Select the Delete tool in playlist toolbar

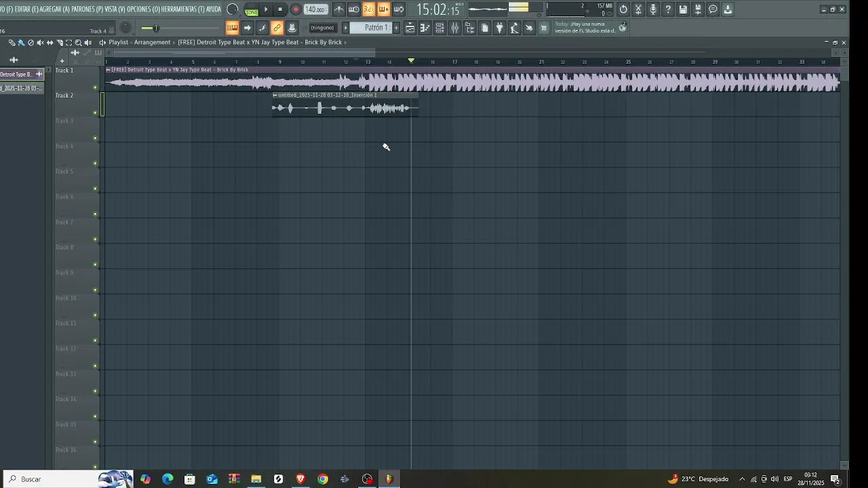[x=31, y=43]
